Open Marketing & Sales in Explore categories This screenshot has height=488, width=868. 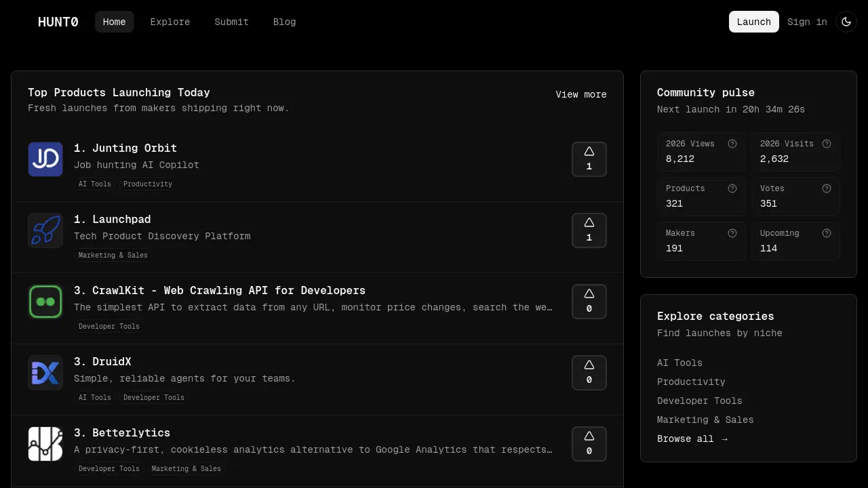pos(705,420)
